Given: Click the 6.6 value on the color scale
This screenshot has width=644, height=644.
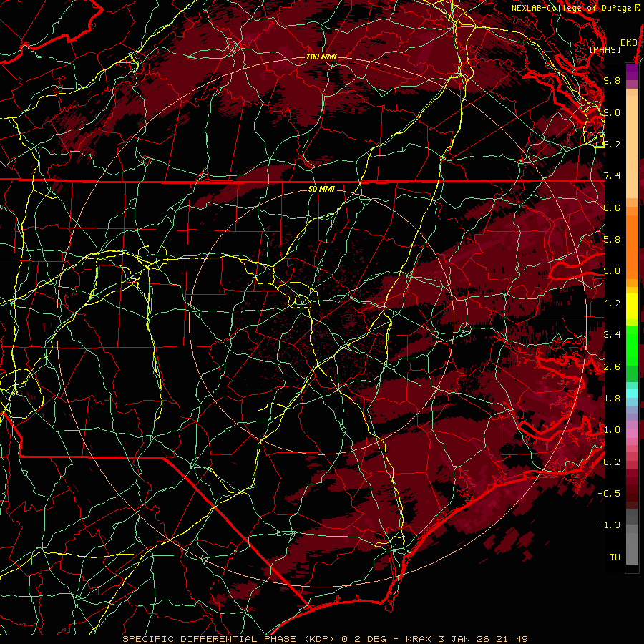Looking at the screenshot, I should 612,208.
